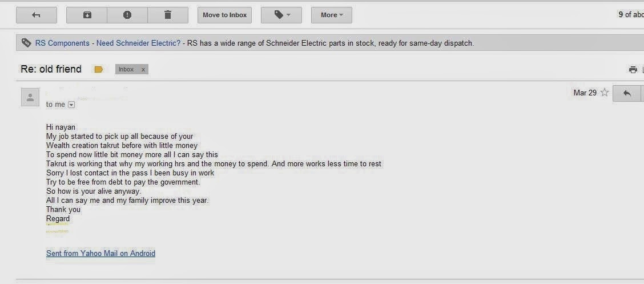The height and width of the screenshot is (284, 644).
Task: Go back using the back arrow button
Action: click(36, 15)
